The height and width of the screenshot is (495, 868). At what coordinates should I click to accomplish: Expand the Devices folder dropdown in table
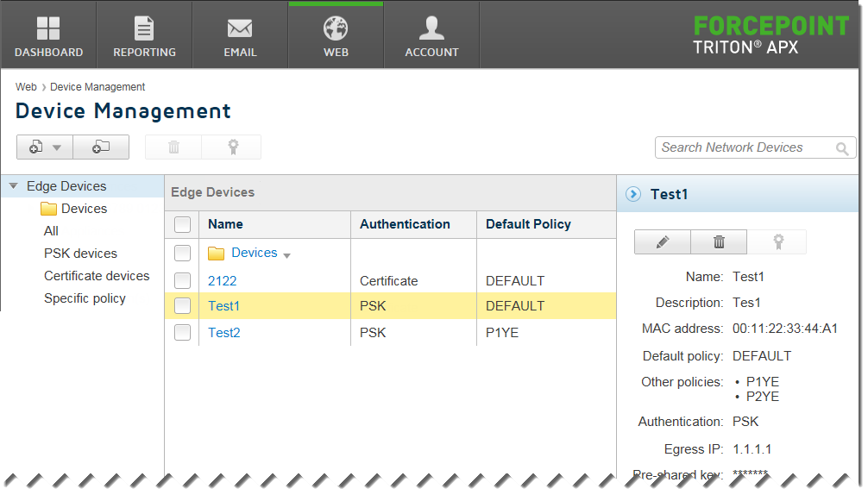(286, 255)
